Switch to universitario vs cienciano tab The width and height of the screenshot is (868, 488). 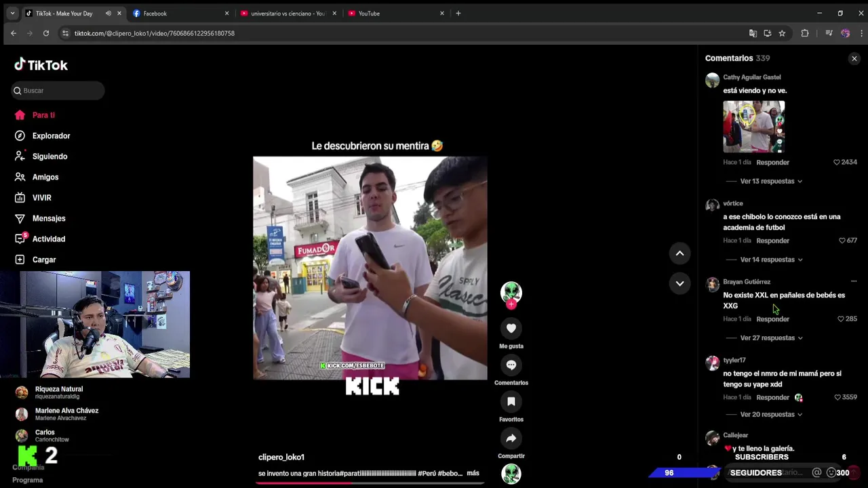click(x=288, y=14)
